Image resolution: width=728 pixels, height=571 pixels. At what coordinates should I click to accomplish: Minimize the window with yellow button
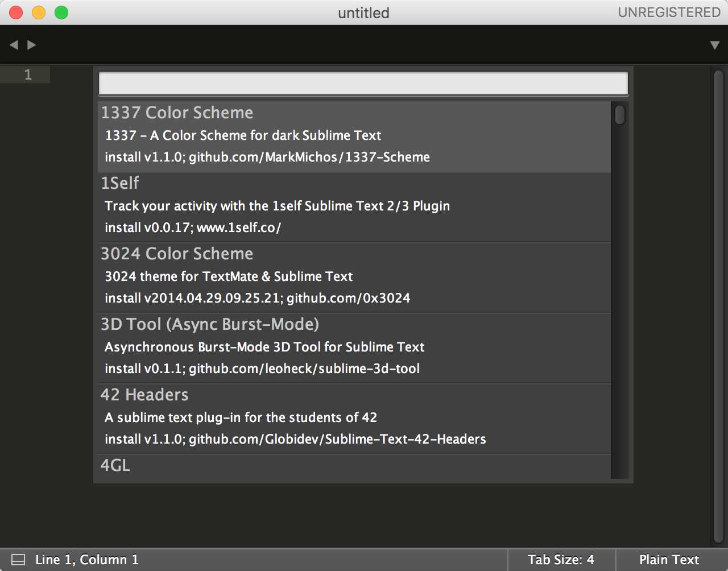coord(39,13)
